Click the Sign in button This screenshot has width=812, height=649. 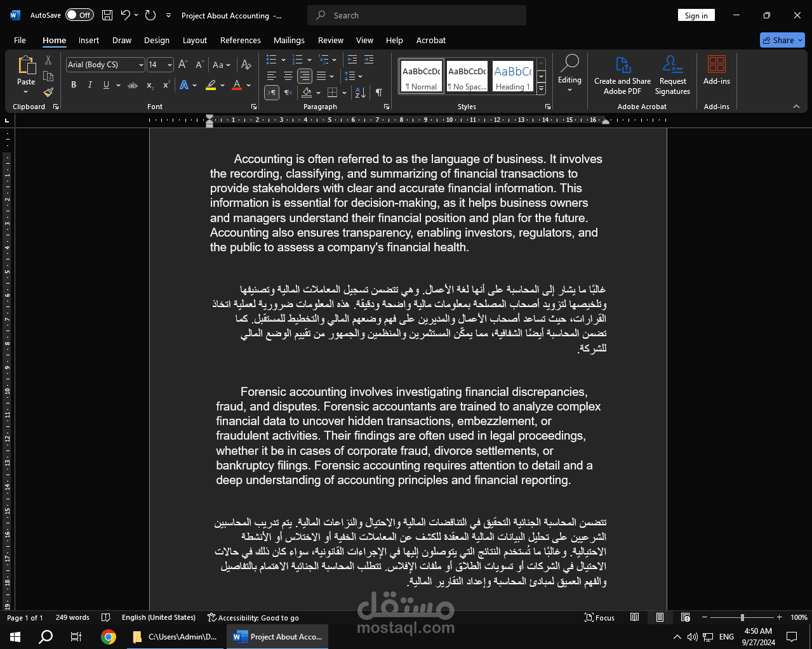point(696,15)
